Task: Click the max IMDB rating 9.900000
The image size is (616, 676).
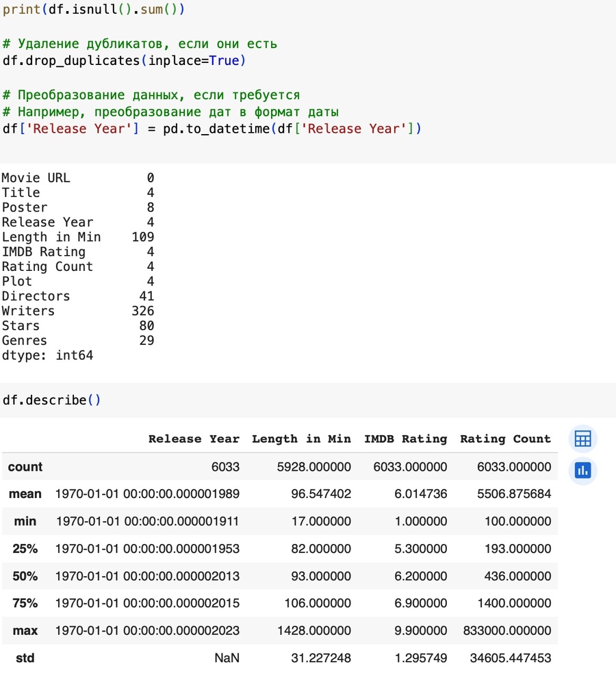Action: pos(420,630)
